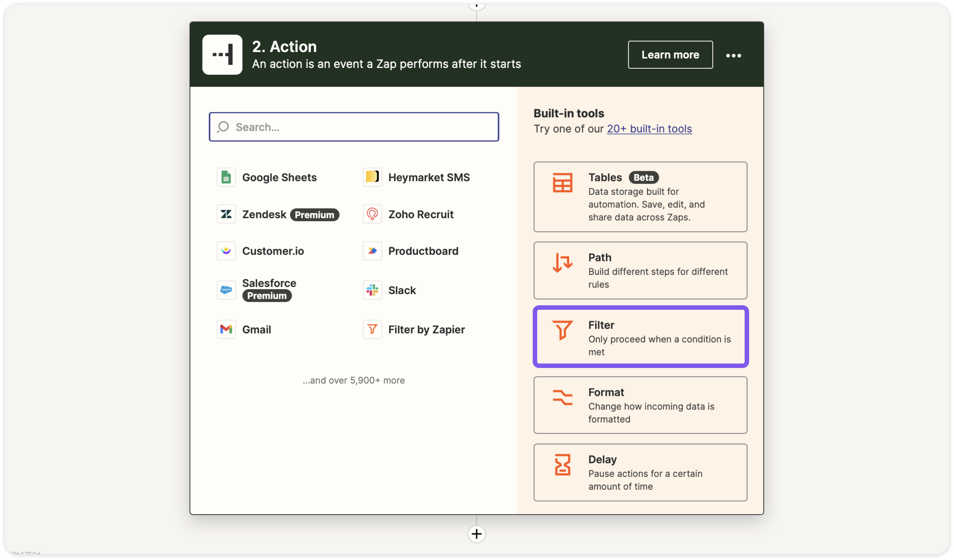Add a step with the bottom plus button
954x560 pixels.
(x=477, y=534)
